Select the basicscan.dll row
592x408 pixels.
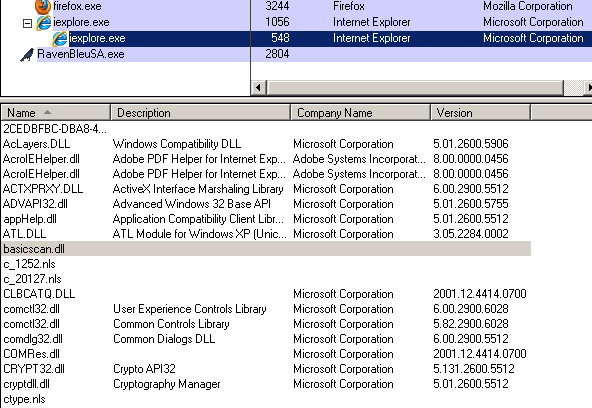266,249
